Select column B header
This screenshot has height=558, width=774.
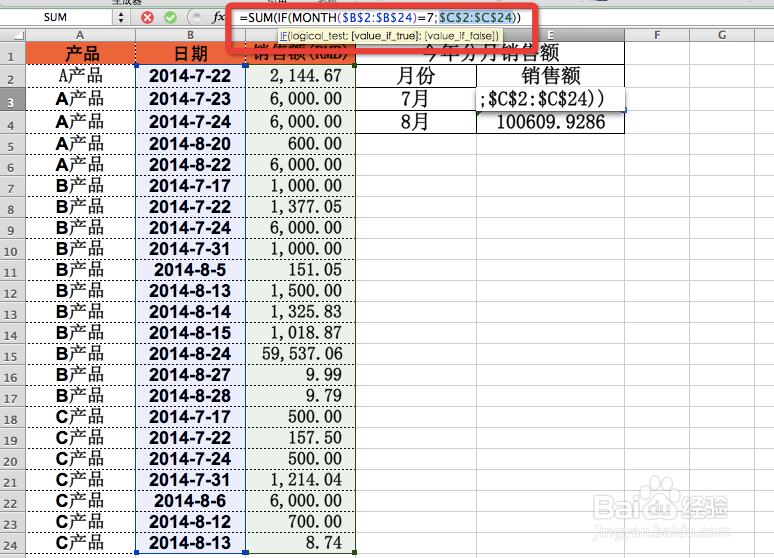190,35
